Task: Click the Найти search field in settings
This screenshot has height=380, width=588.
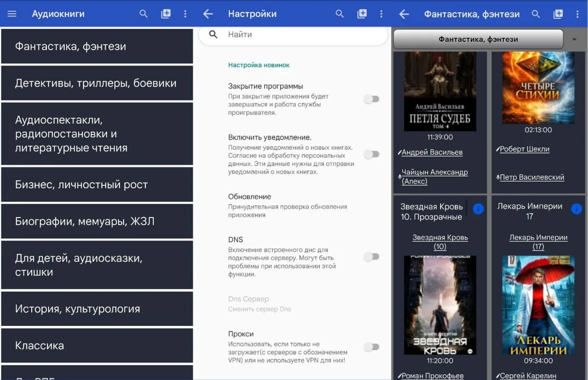Action: tap(293, 35)
